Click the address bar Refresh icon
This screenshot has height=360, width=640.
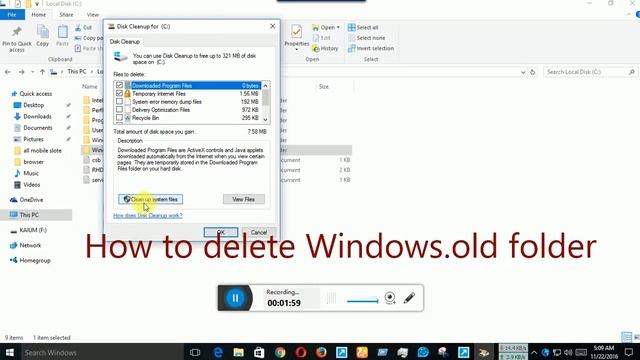[x=532, y=72]
